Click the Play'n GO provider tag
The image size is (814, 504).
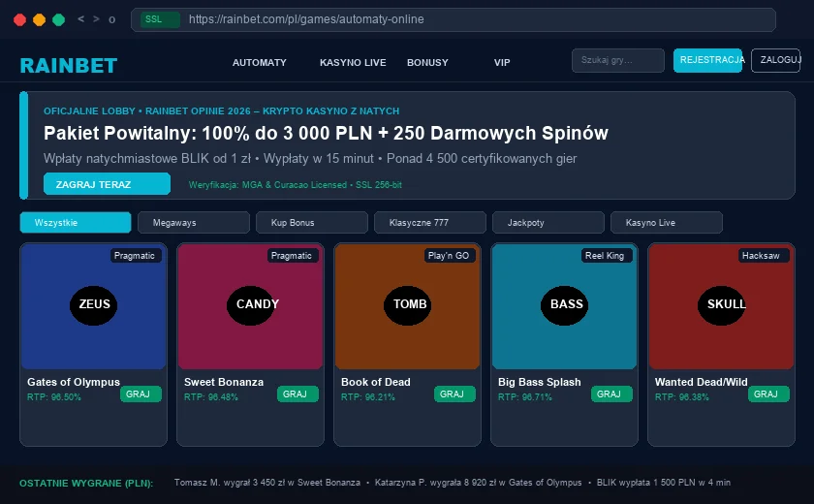[449, 255]
